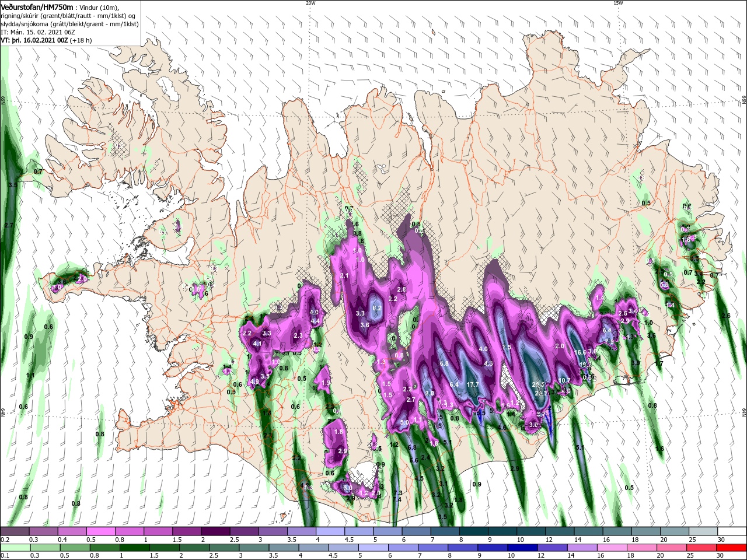This screenshot has width=747, height=560.
Task: Click the rain scale swatch between 5 and 6
Action: (374, 548)
